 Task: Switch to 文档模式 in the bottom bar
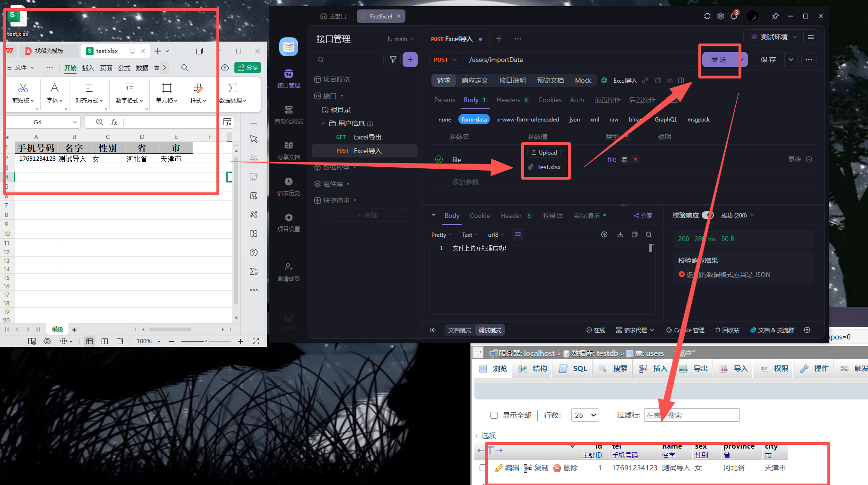coord(459,330)
